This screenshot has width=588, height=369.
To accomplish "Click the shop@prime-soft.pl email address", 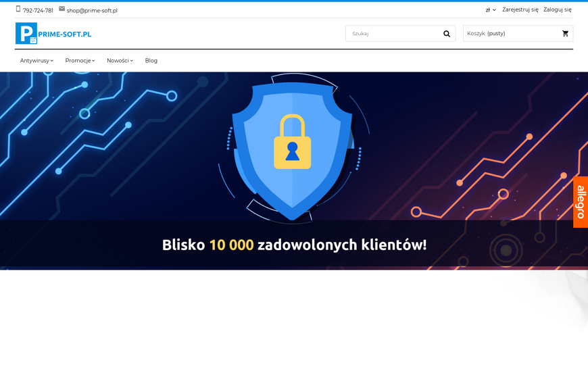I will click(92, 11).
